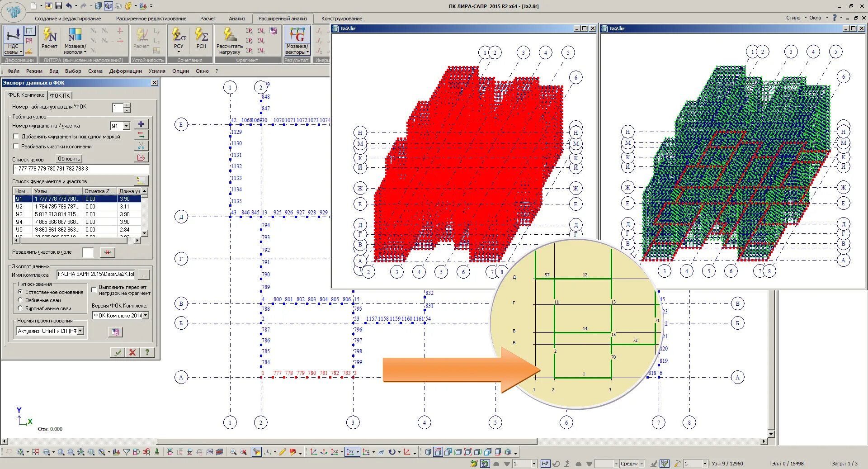Toggle Разбивать участки колоннами checkbox
This screenshot has height=469, width=868.
coord(16,147)
